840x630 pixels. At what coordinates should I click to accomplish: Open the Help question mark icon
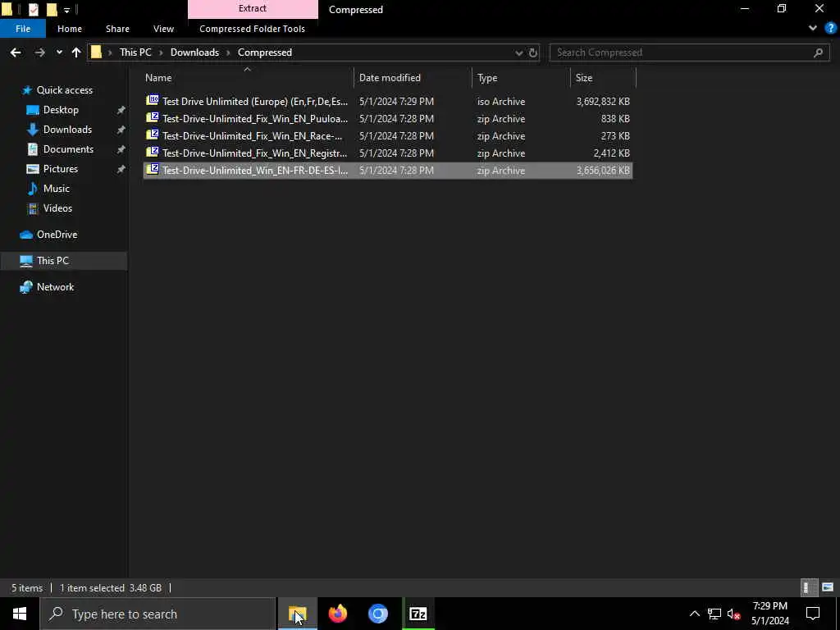tap(830, 29)
